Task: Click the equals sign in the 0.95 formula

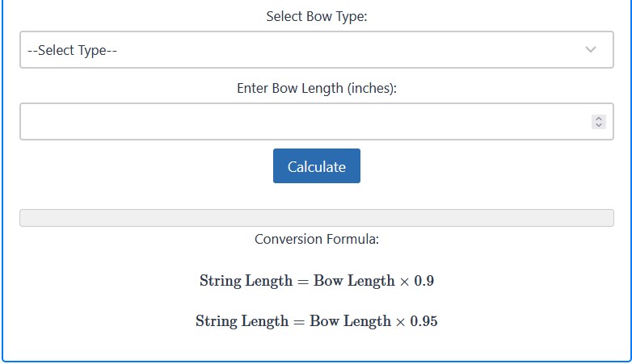Action: [299, 321]
